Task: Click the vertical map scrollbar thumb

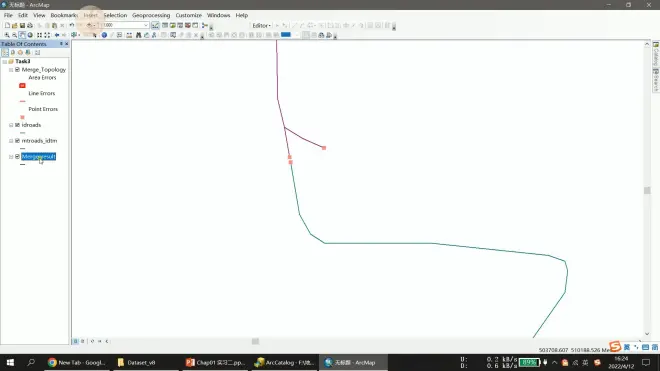Action: coord(647,190)
